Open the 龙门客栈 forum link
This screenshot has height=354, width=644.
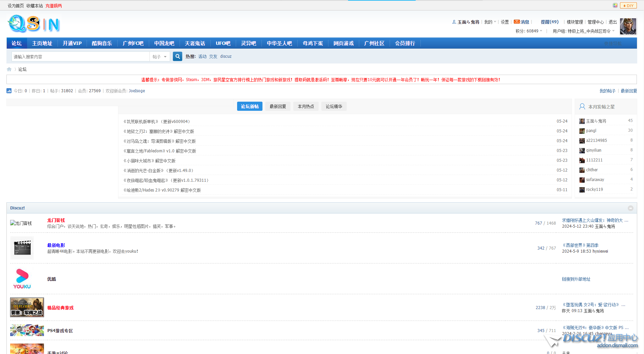tap(56, 220)
